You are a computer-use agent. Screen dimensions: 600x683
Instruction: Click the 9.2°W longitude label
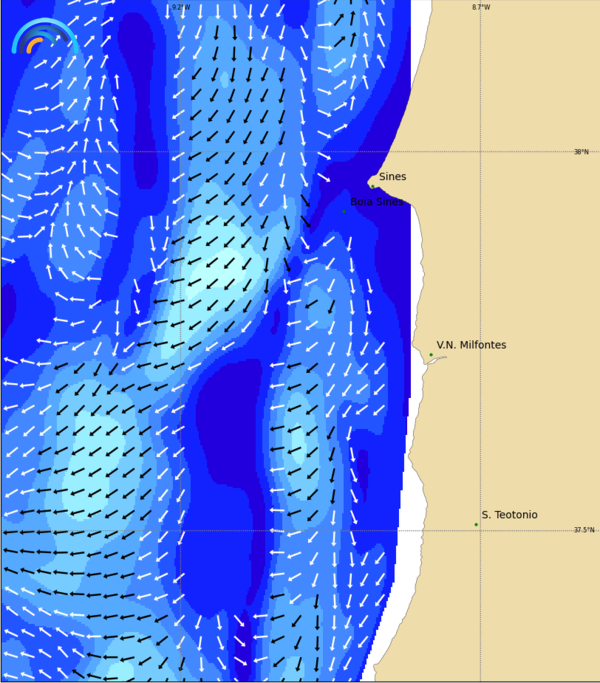(180, 7)
